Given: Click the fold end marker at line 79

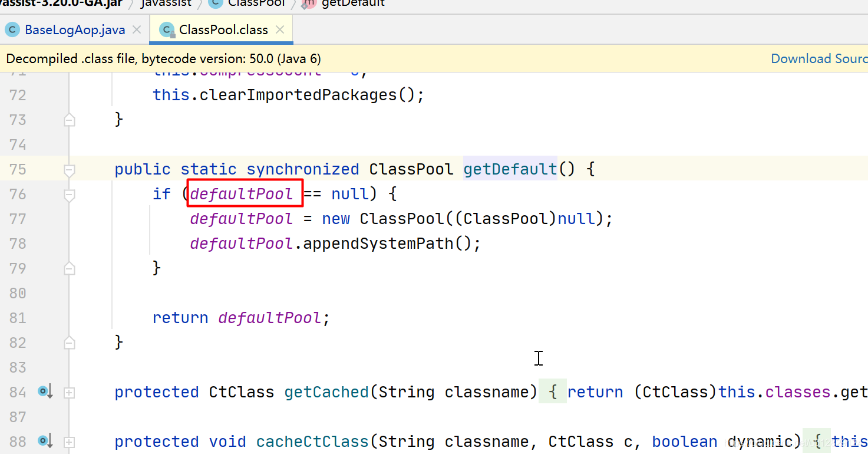Looking at the screenshot, I should coord(69,269).
